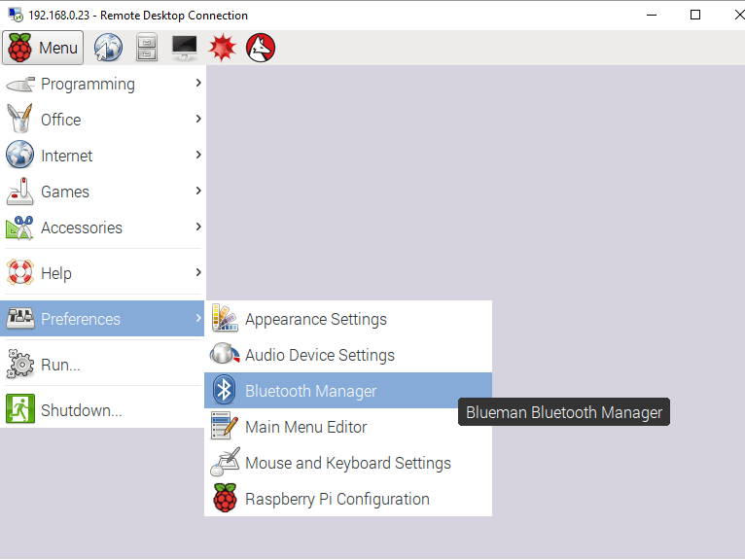Click the raspberry Menu button
This screenshot has height=560, width=745.
[x=43, y=48]
